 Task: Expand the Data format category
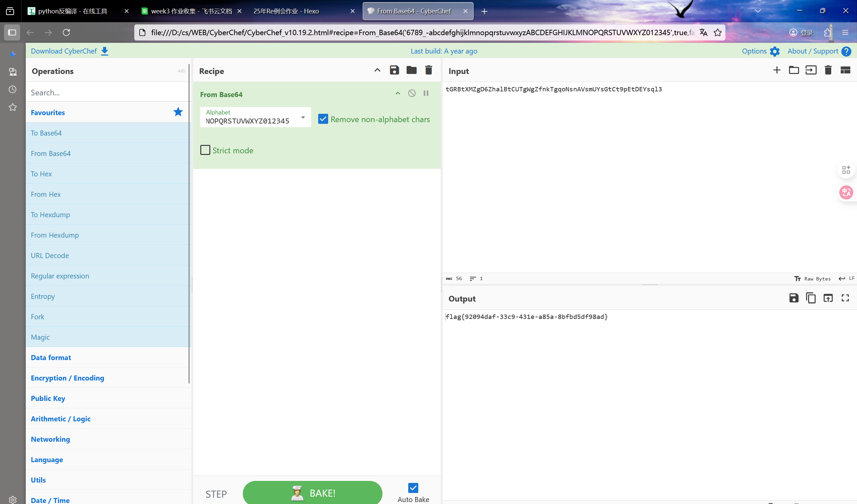click(x=51, y=357)
